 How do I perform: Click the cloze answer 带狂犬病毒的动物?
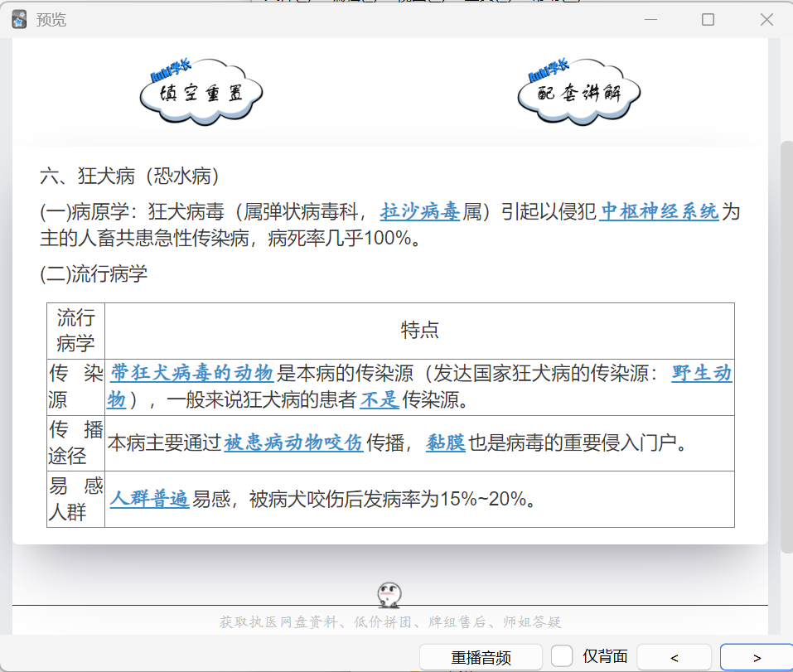pyautogui.click(x=191, y=373)
